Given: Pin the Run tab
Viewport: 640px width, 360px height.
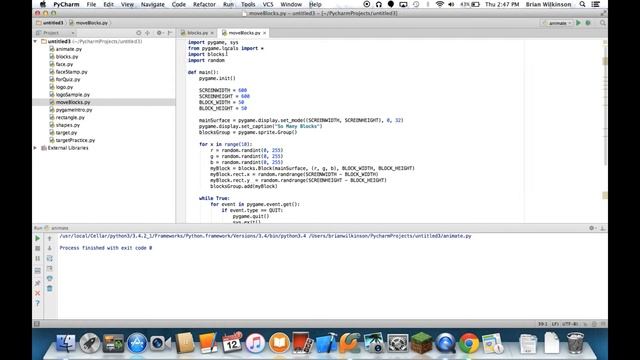Looking at the screenshot, I should point(38,283).
